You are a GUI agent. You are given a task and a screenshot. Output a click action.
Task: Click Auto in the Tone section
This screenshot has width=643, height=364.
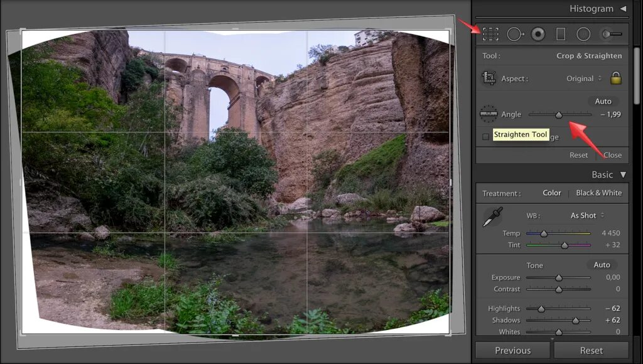pyautogui.click(x=602, y=265)
